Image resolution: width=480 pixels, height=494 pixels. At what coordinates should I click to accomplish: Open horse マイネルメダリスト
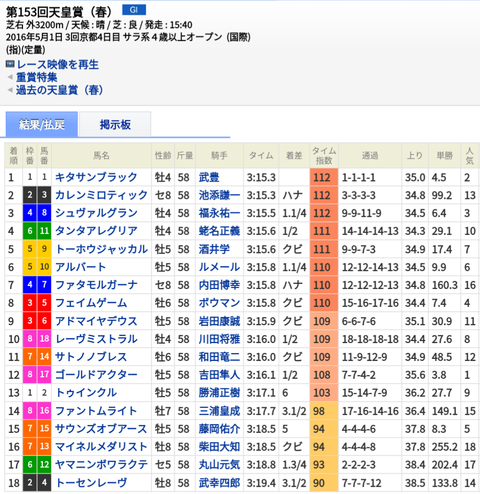(x=101, y=447)
